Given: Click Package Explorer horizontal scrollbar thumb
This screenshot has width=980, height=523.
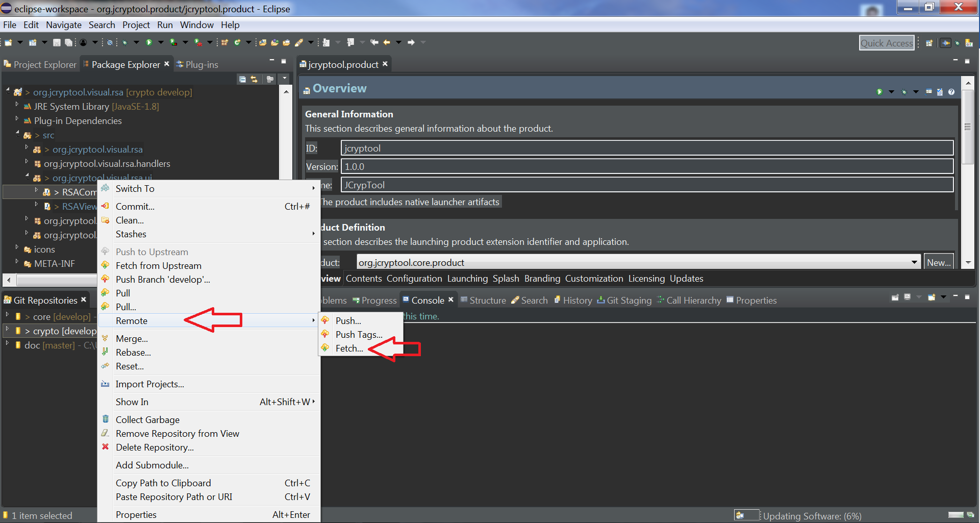Looking at the screenshot, I should click(x=56, y=280).
